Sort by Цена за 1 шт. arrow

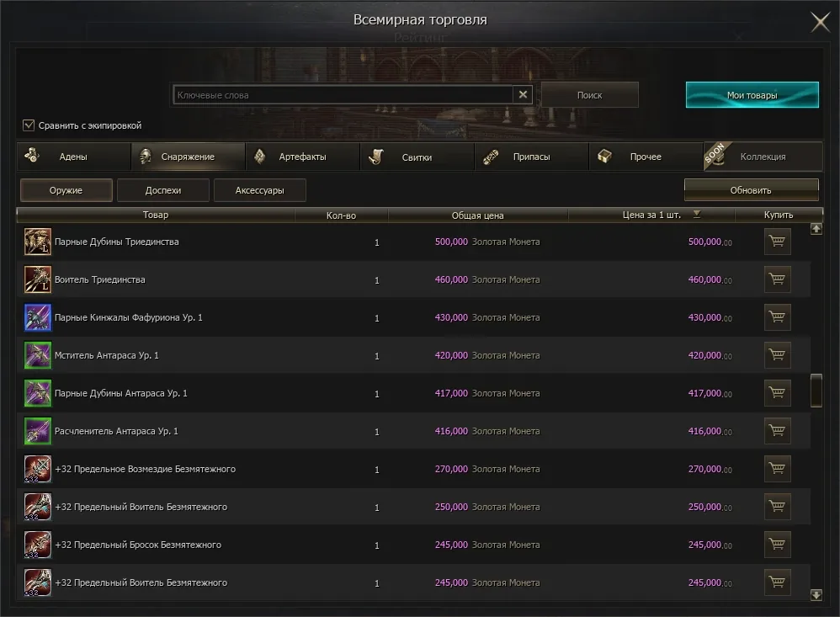[x=696, y=215]
